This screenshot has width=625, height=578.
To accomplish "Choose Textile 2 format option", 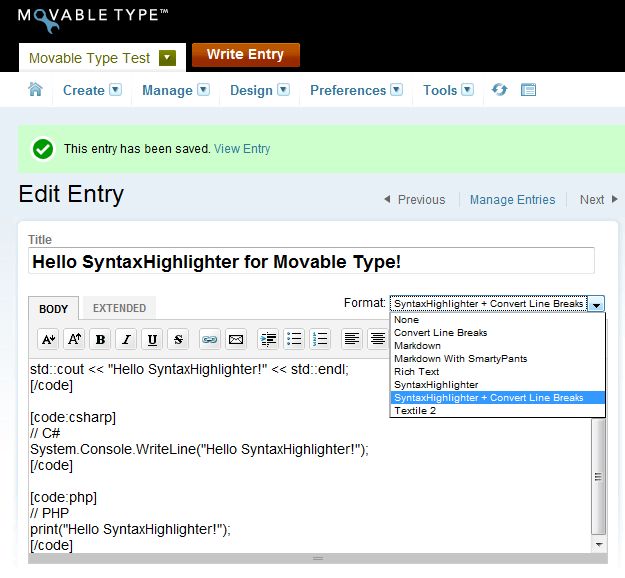I will (497, 411).
